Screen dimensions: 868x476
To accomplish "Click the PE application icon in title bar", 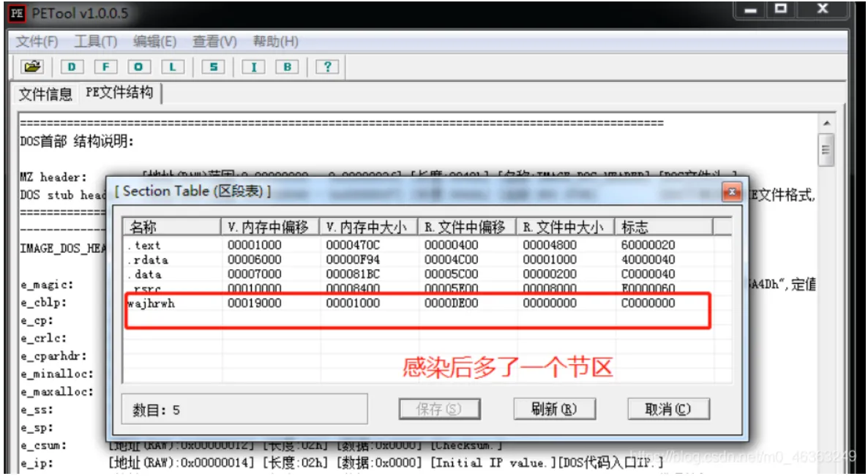I will (x=17, y=13).
